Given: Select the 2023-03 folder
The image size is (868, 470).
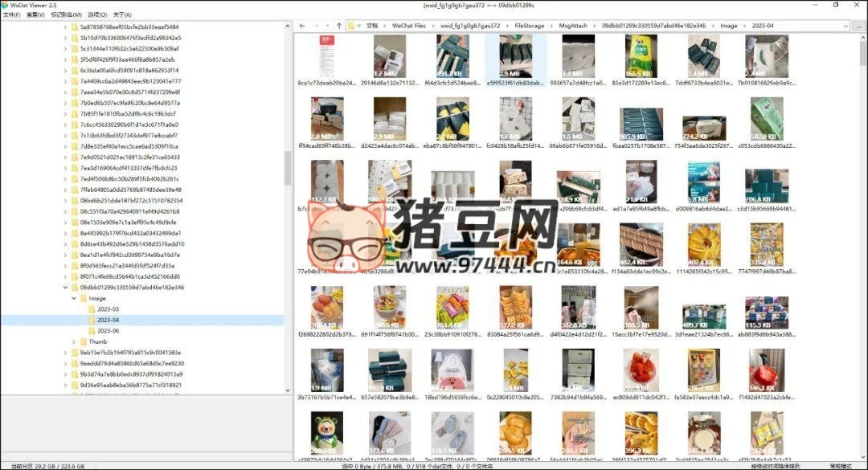Looking at the screenshot, I should [108, 309].
